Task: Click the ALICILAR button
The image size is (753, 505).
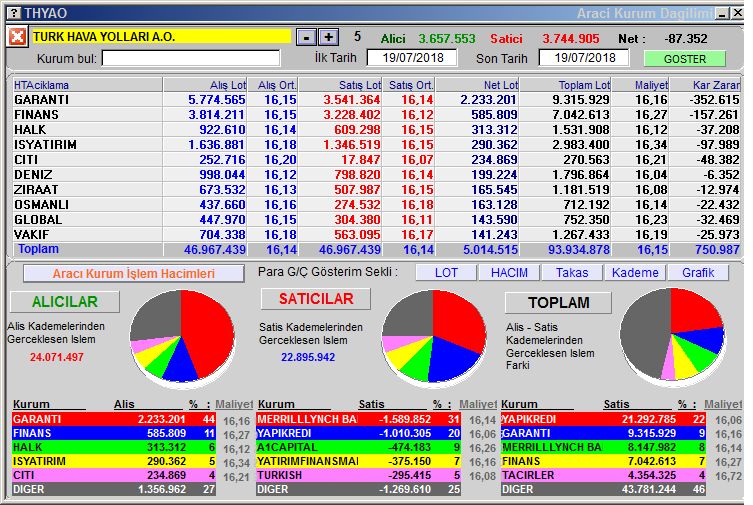Action: tap(65, 302)
